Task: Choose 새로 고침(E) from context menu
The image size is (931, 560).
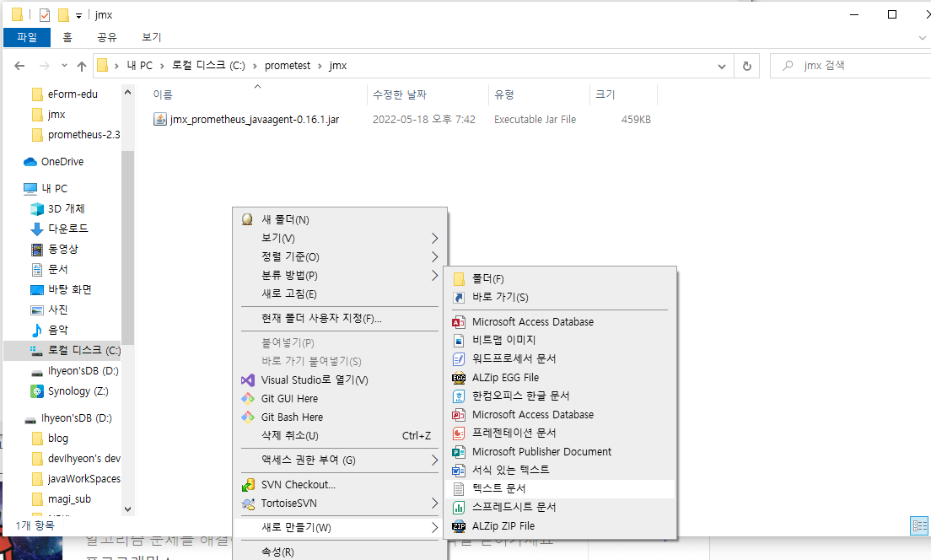Action: [x=340, y=294]
